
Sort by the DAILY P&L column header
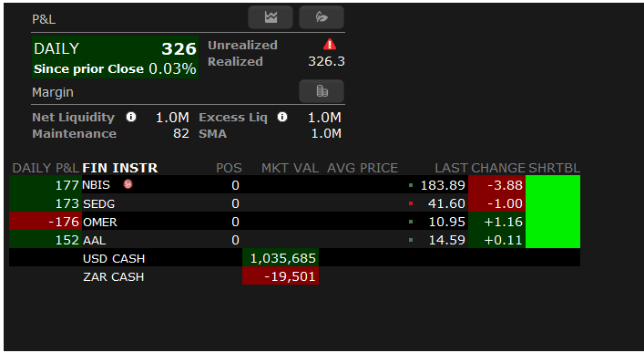(x=46, y=168)
